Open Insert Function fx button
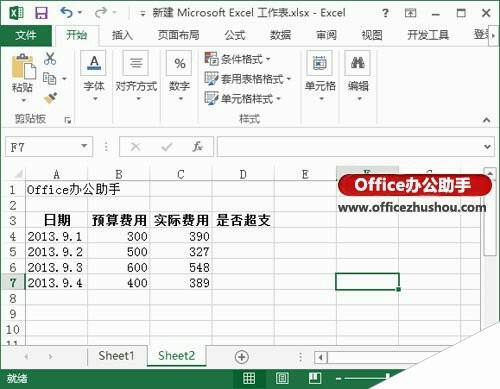500x389 pixels. (197, 147)
